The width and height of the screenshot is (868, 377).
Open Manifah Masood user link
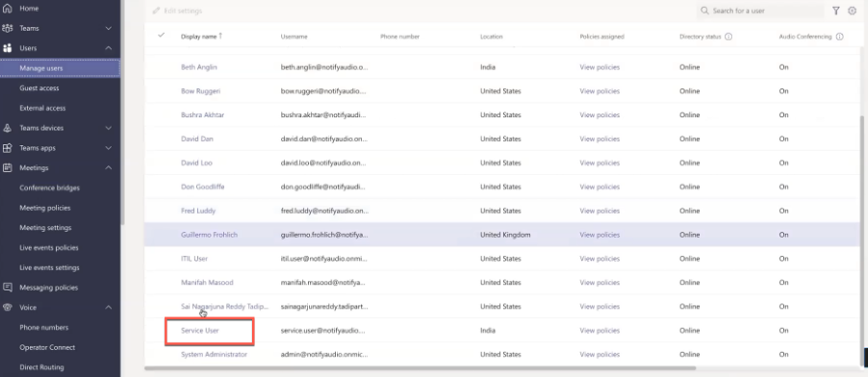coord(207,283)
